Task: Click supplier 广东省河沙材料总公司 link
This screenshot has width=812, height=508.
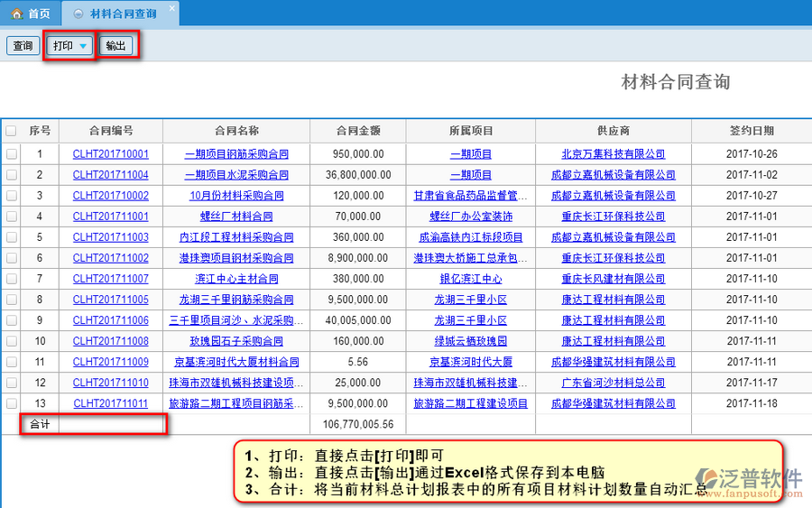Action: pos(613,383)
